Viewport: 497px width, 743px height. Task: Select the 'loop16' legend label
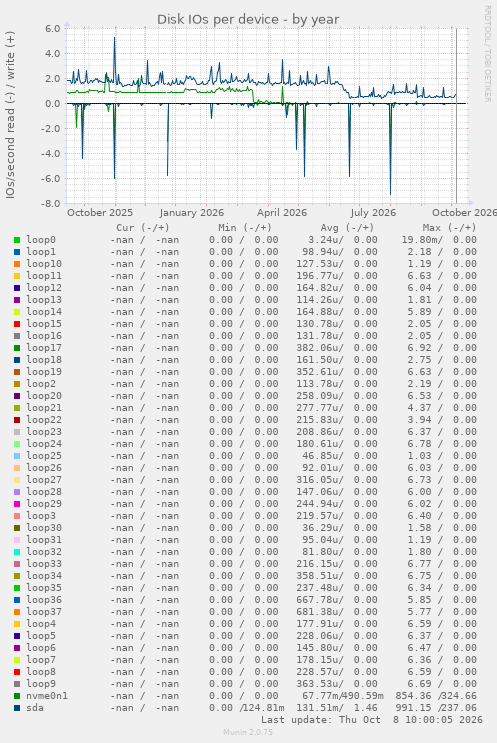pyautogui.click(x=44, y=336)
